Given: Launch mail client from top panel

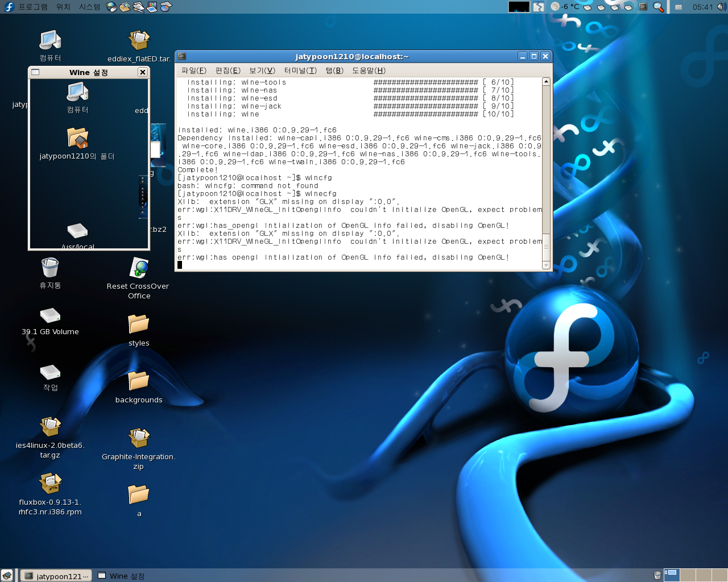Looking at the screenshot, I should [125, 7].
